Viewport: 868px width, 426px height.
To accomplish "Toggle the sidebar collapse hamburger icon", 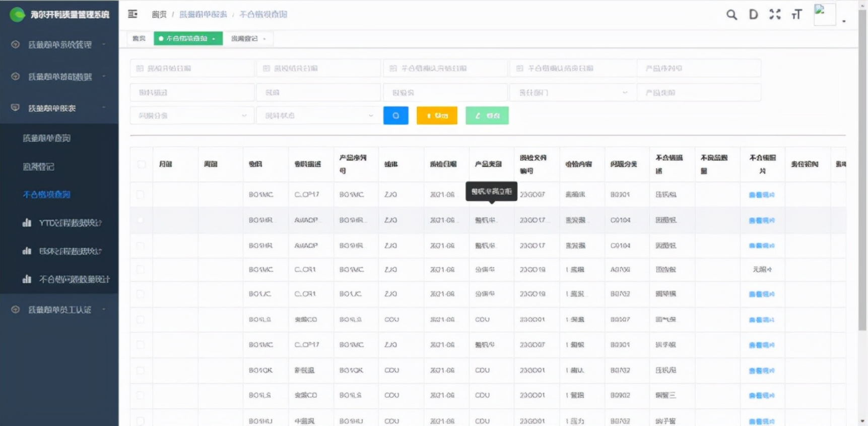I will [x=132, y=14].
